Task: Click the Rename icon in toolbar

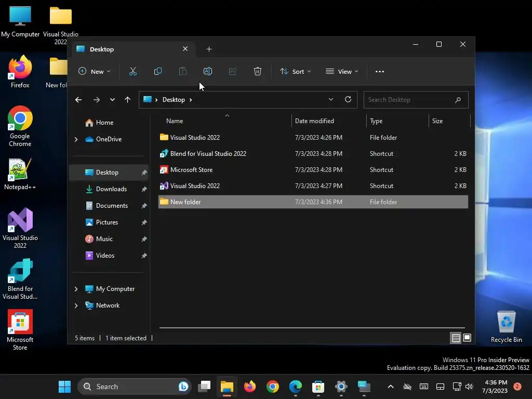Action: 208,71
